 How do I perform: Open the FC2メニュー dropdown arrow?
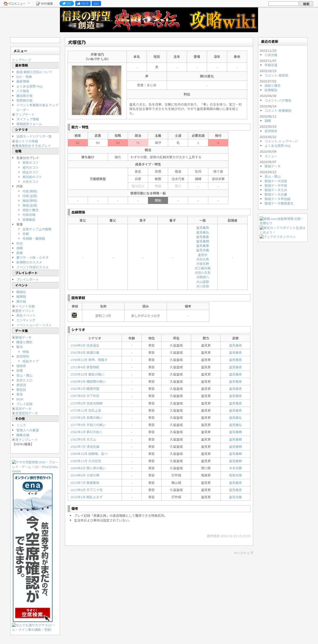pyautogui.click(x=29, y=3)
